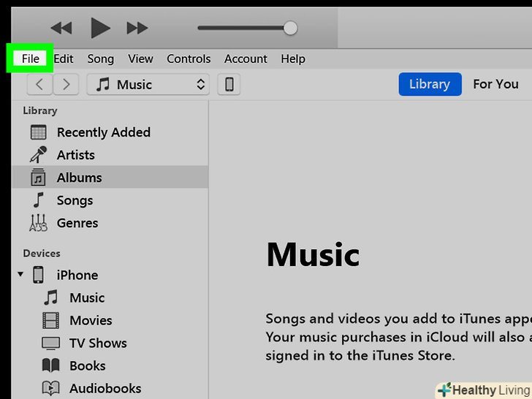The width and height of the screenshot is (532, 399).
Task: Click the Library section header in the sidebar
Action: (x=40, y=111)
